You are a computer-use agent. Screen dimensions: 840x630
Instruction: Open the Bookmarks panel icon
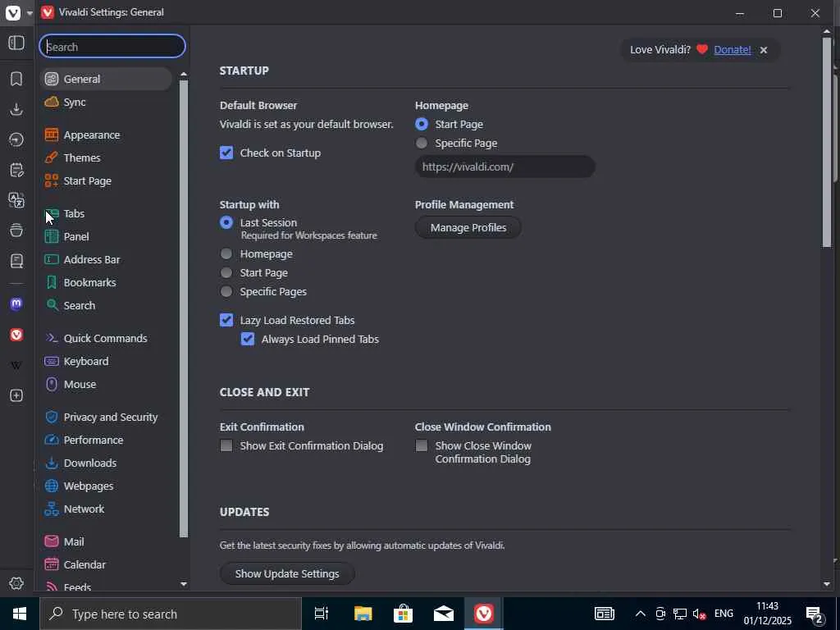coord(16,79)
